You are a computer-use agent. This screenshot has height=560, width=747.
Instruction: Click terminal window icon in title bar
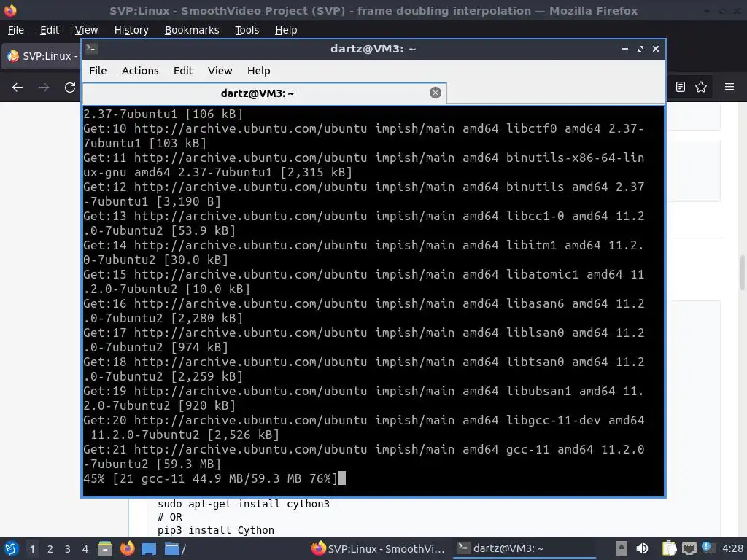click(91, 49)
